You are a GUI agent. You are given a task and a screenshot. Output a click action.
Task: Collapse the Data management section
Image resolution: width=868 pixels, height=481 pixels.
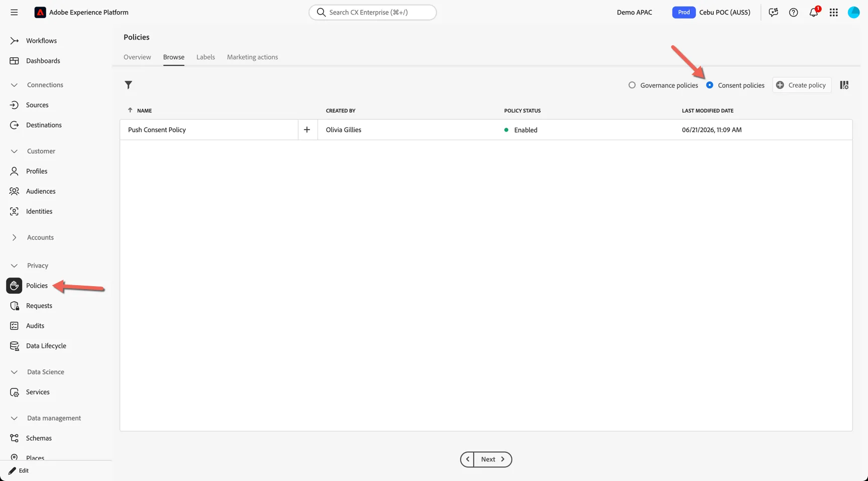click(x=14, y=418)
